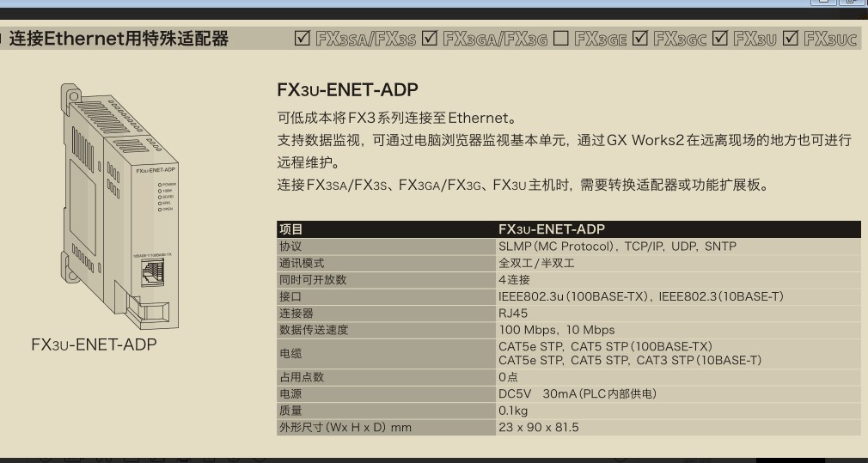
Task: Click the FX3SA/FX3S checkbox
Action: [x=303, y=38]
